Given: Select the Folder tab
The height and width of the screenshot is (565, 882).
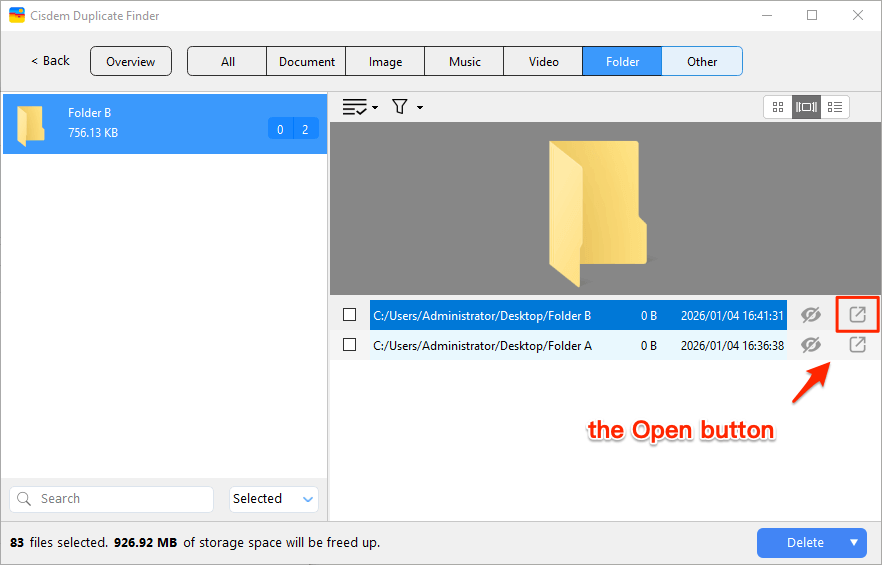Looking at the screenshot, I should (x=622, y=61).
